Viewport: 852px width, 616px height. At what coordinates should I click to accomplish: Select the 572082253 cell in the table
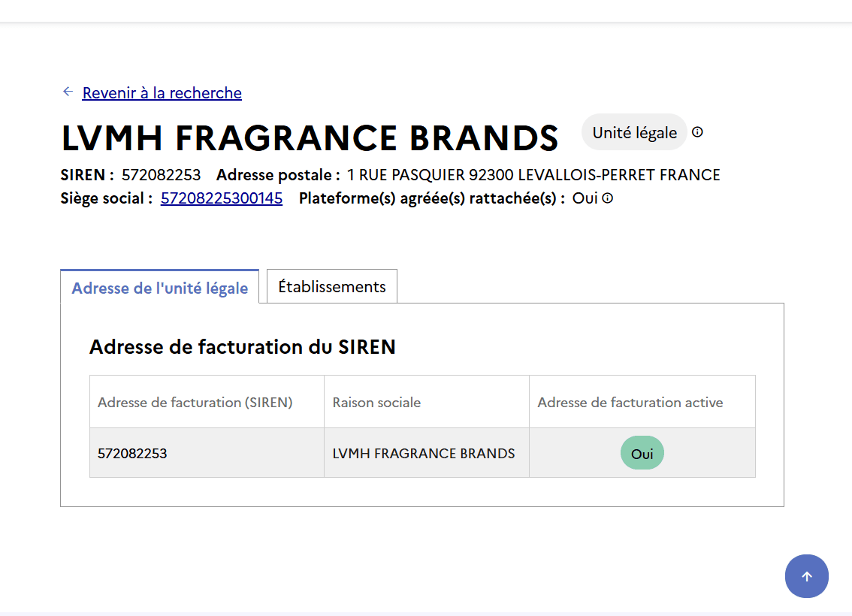(x=132, y=454)
